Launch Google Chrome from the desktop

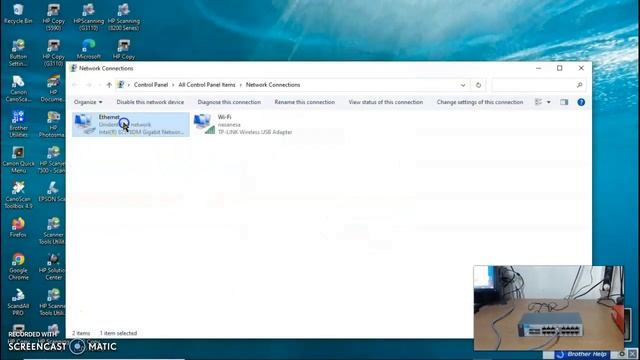pos(18,267)
